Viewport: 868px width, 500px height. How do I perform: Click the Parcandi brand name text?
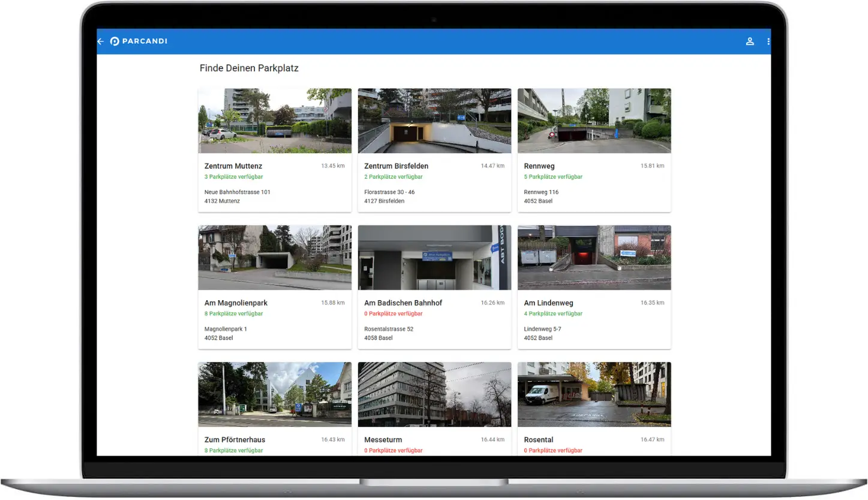(x=145, y=41)
